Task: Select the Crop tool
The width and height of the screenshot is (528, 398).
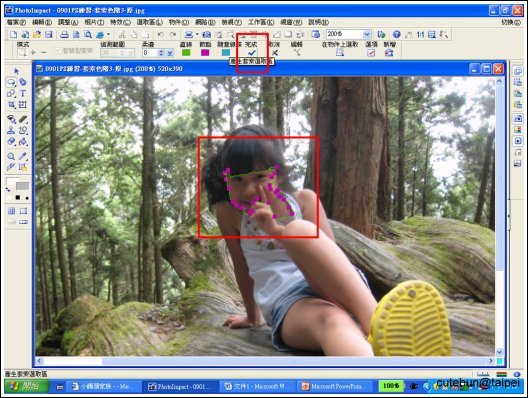Action: pos(11,105)
